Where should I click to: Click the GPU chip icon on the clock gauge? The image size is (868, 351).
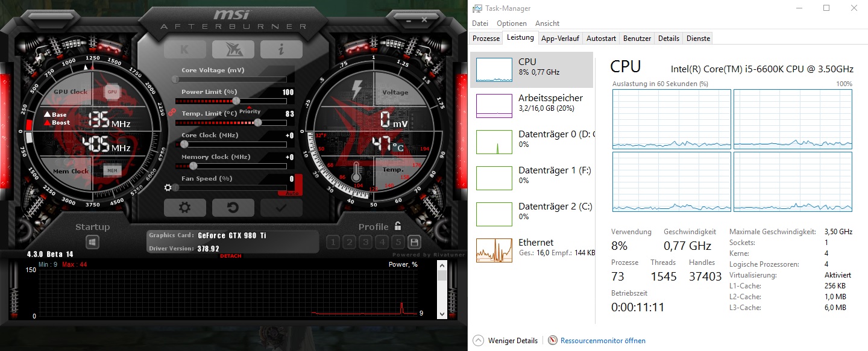click(112, 92)
